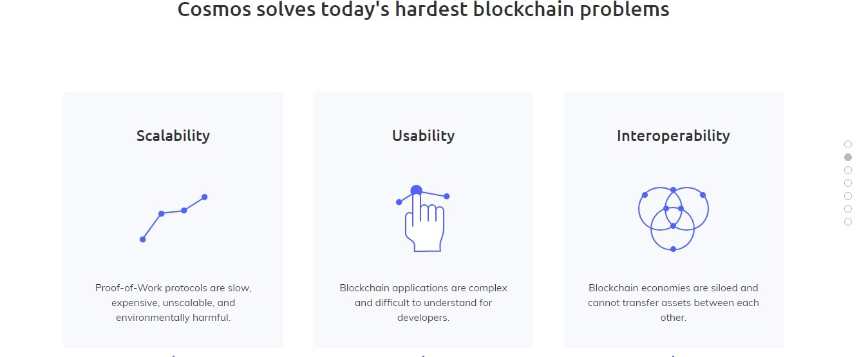Jump to third section navigation dot
Screen dimensions: 868x357
(x=847, y=170)
